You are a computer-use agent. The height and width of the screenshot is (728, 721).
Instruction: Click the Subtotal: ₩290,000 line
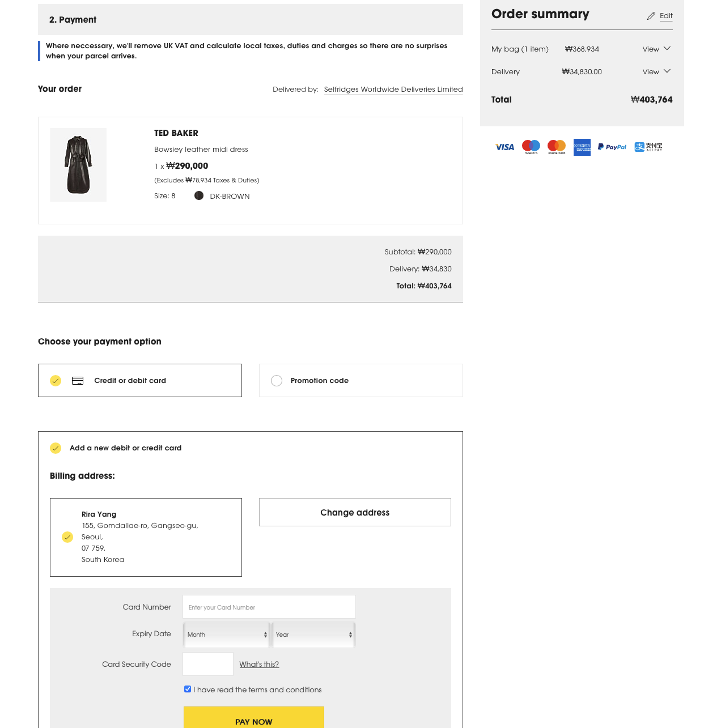418,252
